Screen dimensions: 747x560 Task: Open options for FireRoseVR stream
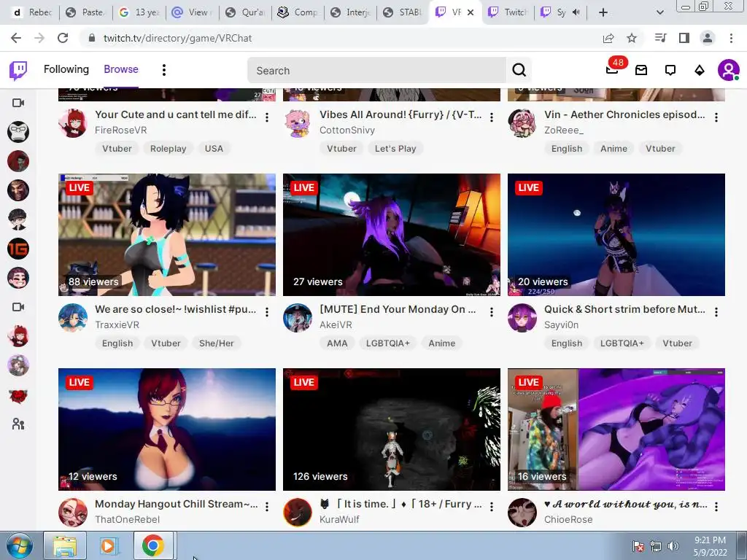pyautogui.click(x=267, y=117)
